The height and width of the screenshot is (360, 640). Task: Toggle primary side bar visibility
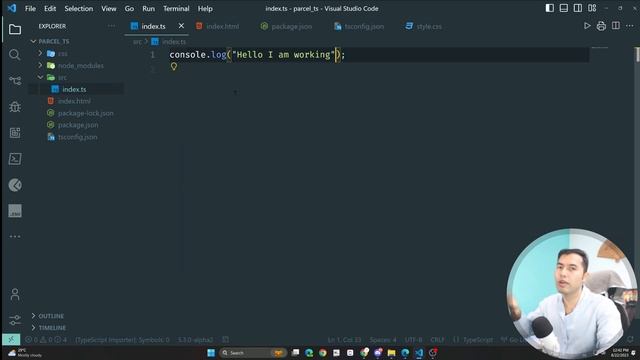point(550,8)
